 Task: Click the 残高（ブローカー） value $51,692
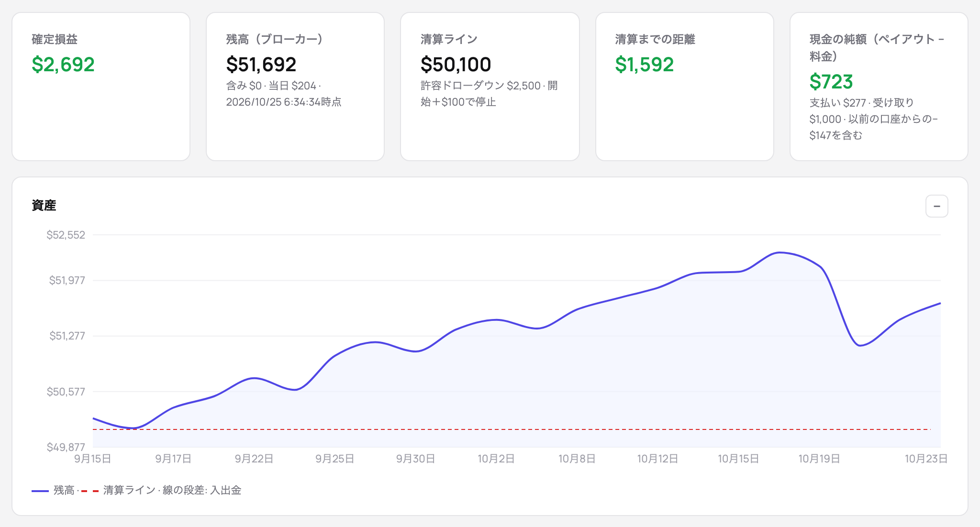pyautogui.click(x=261, y=65)
